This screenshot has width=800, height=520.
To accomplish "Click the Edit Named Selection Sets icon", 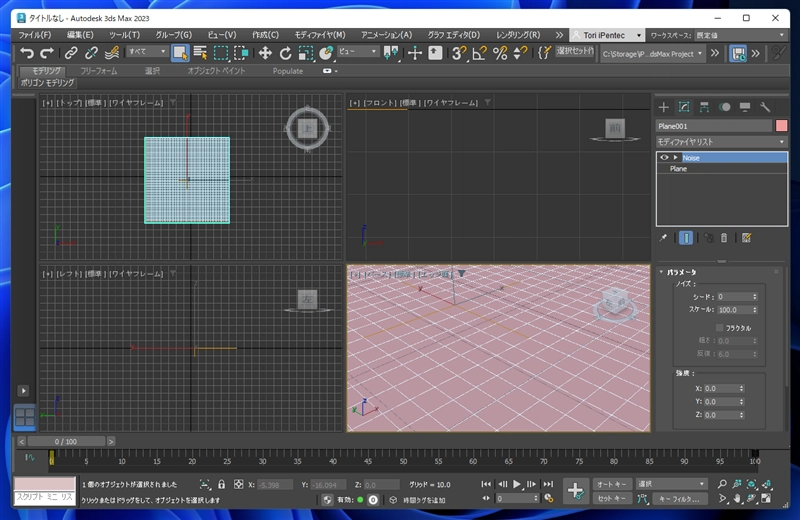I will tap(544, 53).
